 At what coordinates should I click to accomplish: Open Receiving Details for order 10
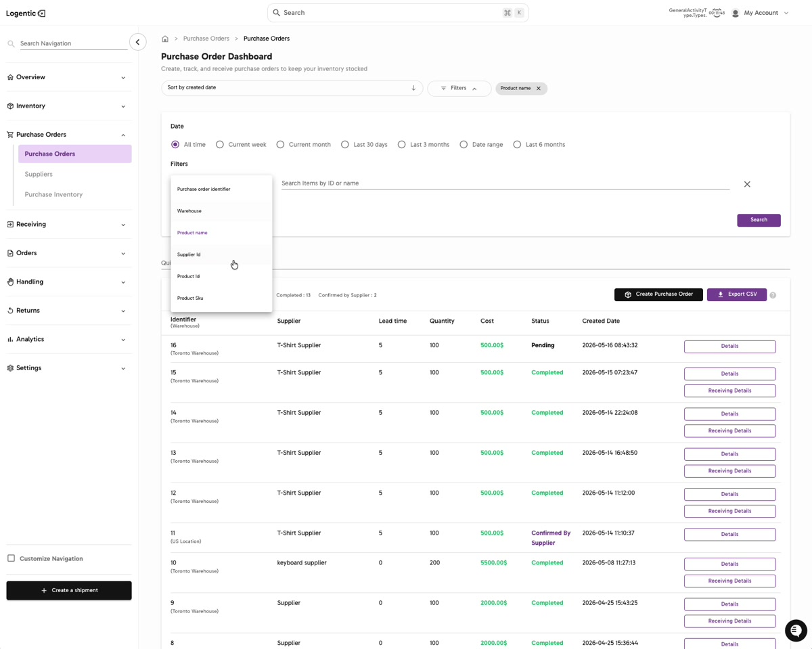point(729,581)
